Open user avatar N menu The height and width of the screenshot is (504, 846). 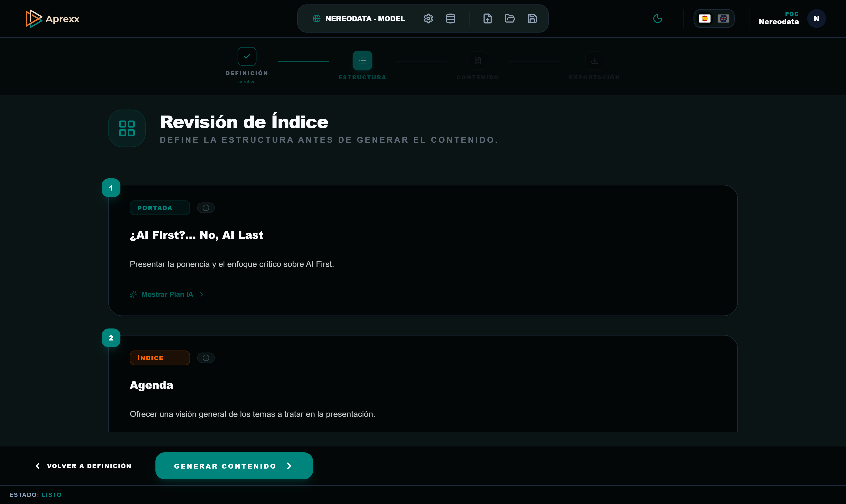point(816,19)
